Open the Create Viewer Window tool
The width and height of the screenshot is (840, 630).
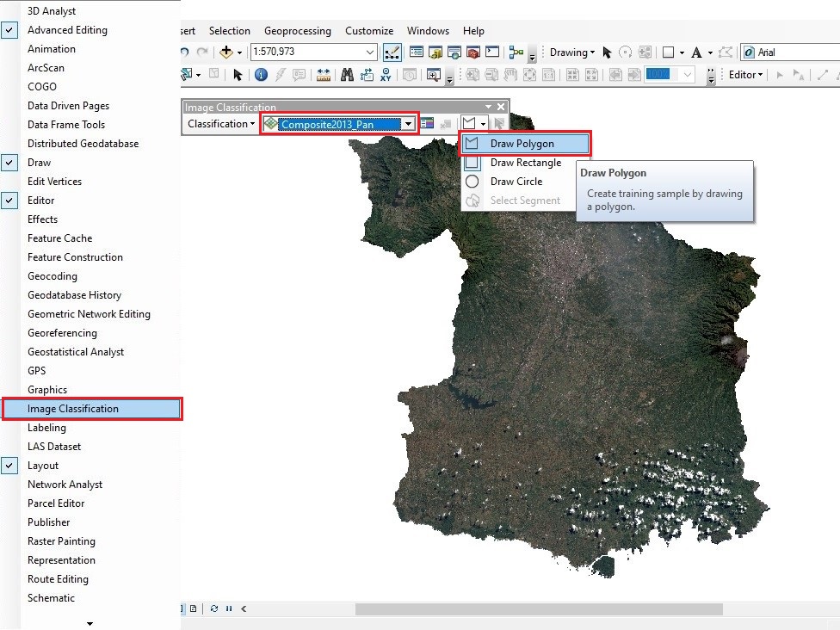point(434,75)
